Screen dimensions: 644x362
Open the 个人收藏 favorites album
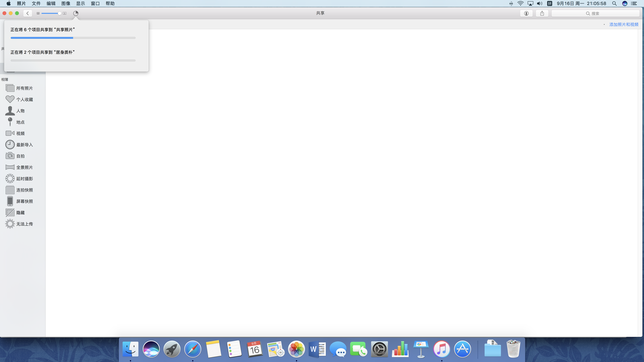[x=24, y=99]
